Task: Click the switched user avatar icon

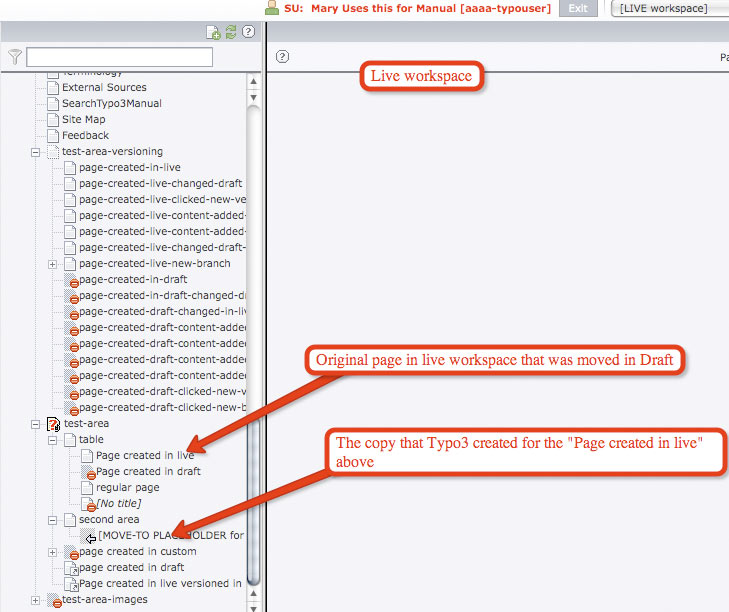Action: coord(271,8)
